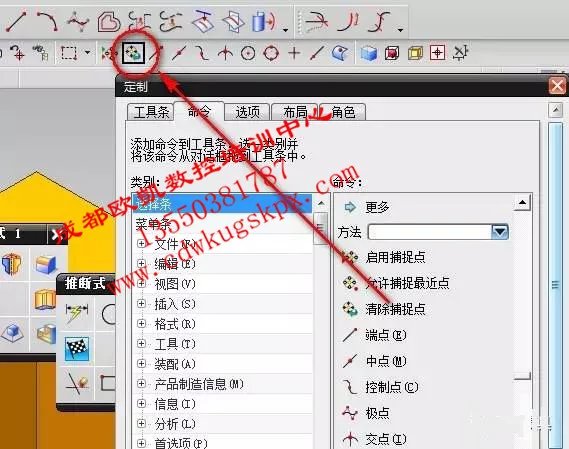Image resolution: width=569 pixels, height=449 pixels.
Task: Open the rectangle selection dropdown arrow
Action: tap(87, 53)
